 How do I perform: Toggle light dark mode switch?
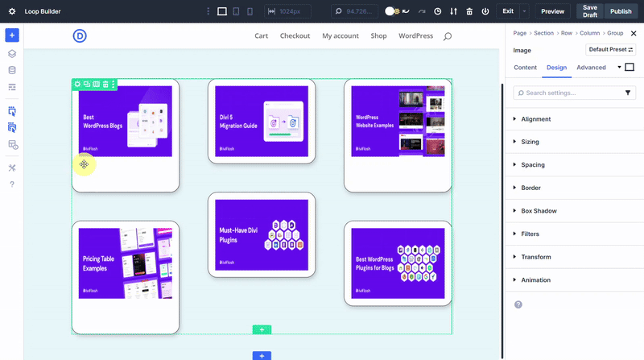pos(392,11)
